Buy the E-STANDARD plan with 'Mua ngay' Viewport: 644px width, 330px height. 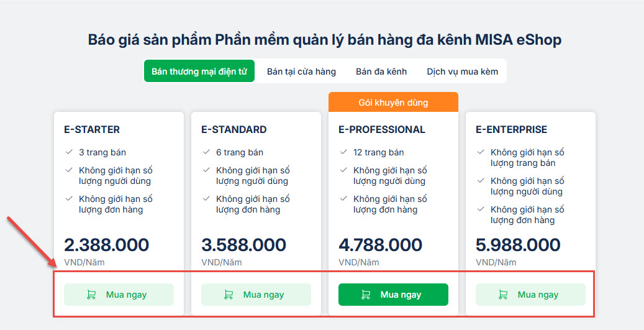256,295
